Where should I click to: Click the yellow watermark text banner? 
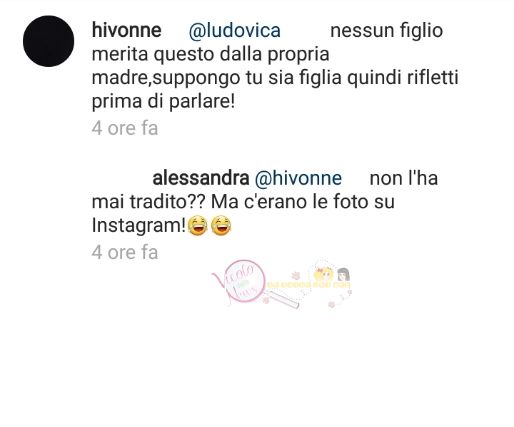309,285
